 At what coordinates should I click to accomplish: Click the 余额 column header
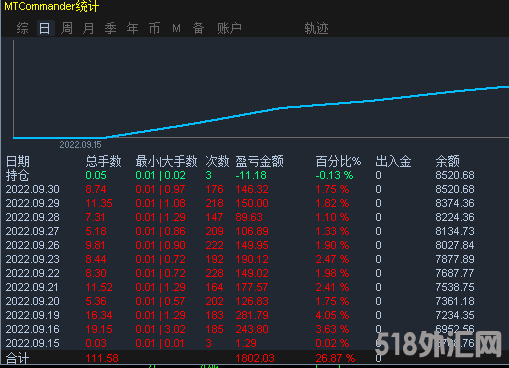point(447,162)
